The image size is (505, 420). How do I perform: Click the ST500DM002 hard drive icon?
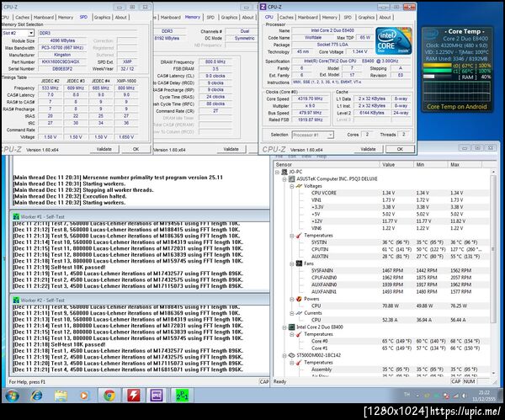[x=292, y=355]
